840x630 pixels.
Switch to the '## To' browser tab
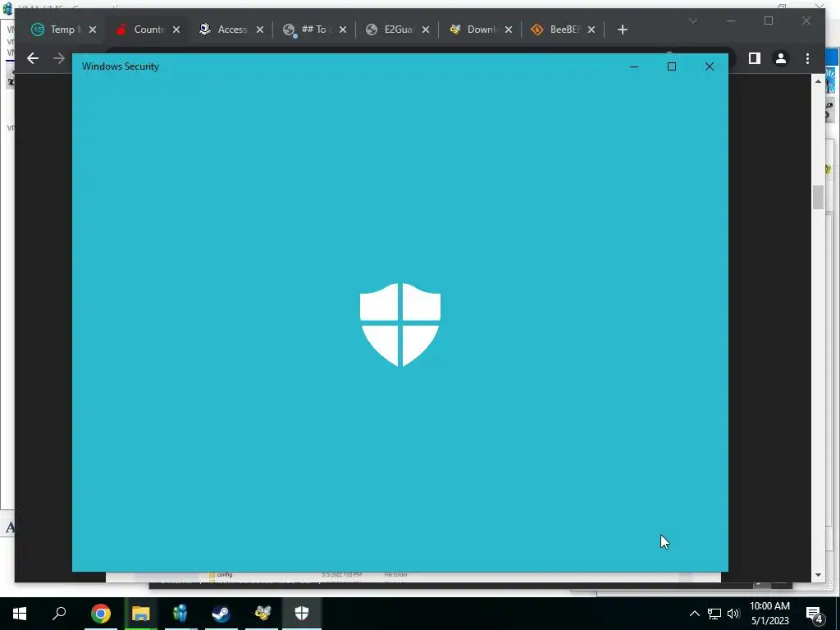click(x=314, y=30)
